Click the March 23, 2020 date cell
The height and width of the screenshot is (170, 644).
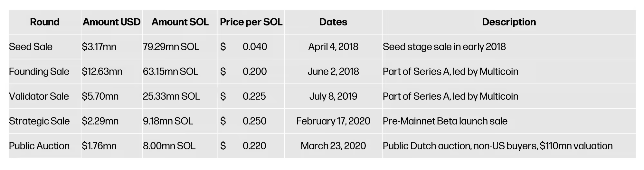[333, 146]
